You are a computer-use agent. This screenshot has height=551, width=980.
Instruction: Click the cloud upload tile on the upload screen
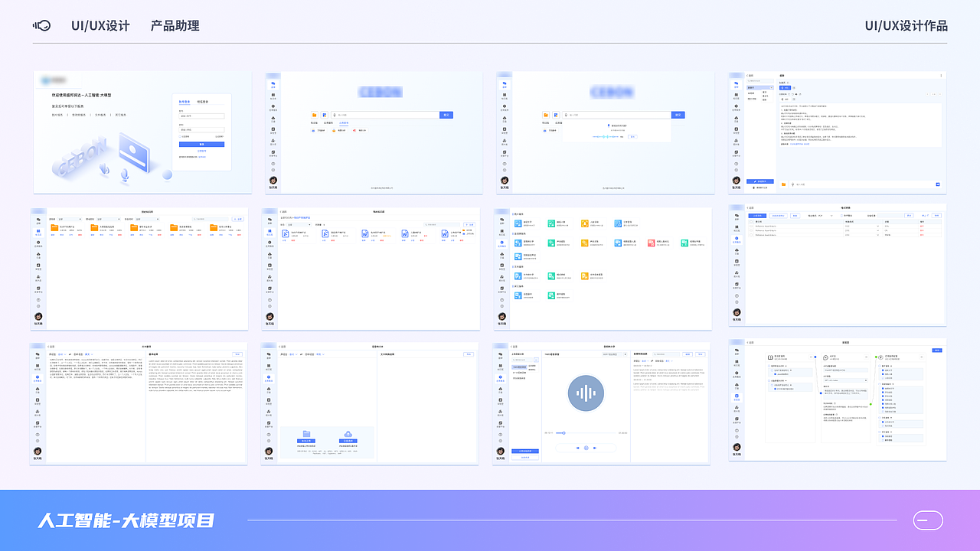(x=348, y=436)
